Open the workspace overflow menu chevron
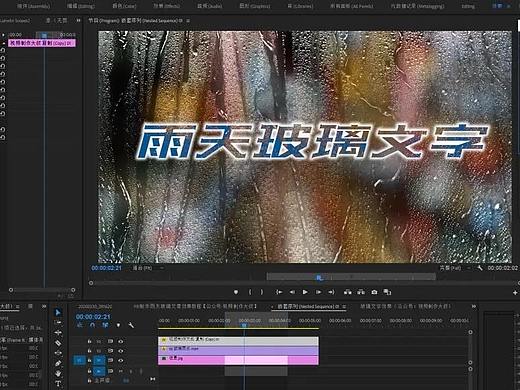Viewport: 520px width, 390px height. pyautogui.click(x=509, y=6)
